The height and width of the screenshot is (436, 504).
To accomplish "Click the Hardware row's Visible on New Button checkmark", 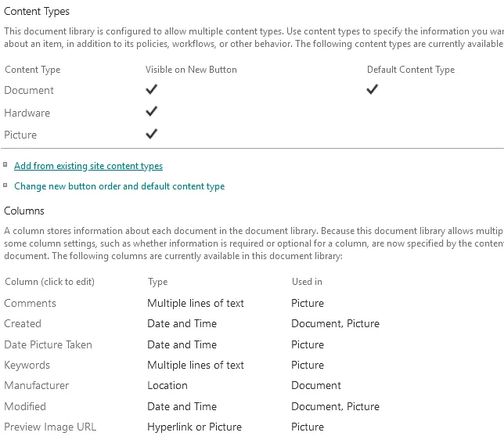I will 152,112.
